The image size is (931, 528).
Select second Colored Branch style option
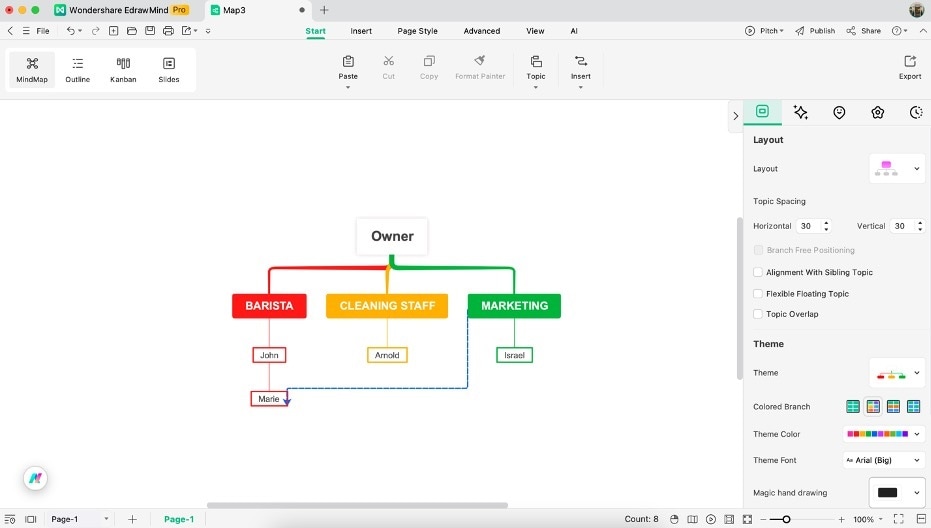click(x=873, y=406)
